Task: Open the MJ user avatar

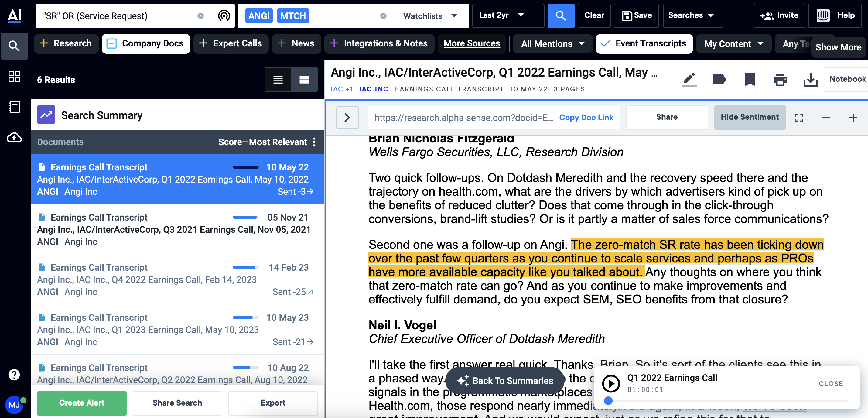Action: tap(14, 405)
